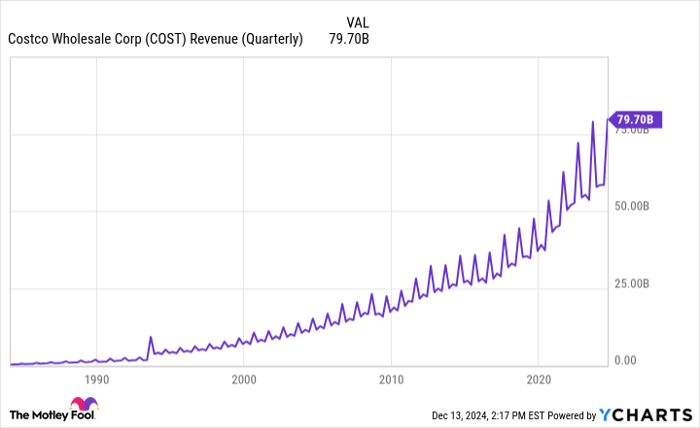Click the 'Powered by' text
This screenshot has height=428, width=700.
point(567,414)
